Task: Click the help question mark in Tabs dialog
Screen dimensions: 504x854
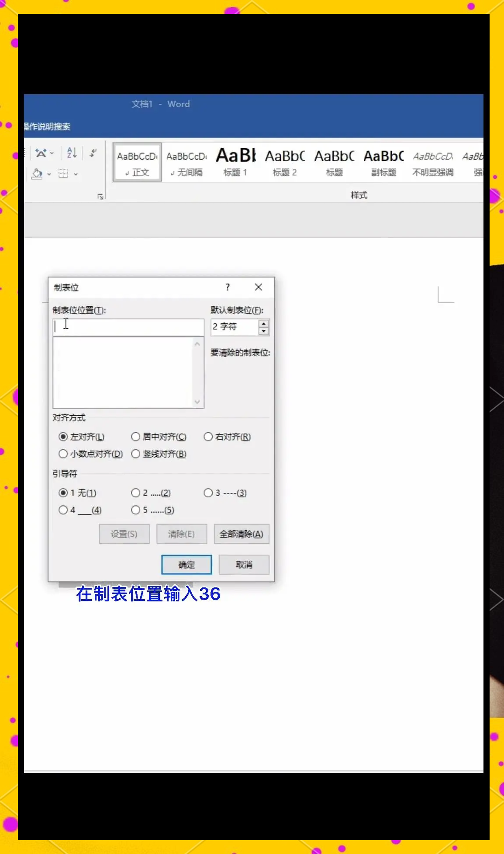Action: click(228, 287)
